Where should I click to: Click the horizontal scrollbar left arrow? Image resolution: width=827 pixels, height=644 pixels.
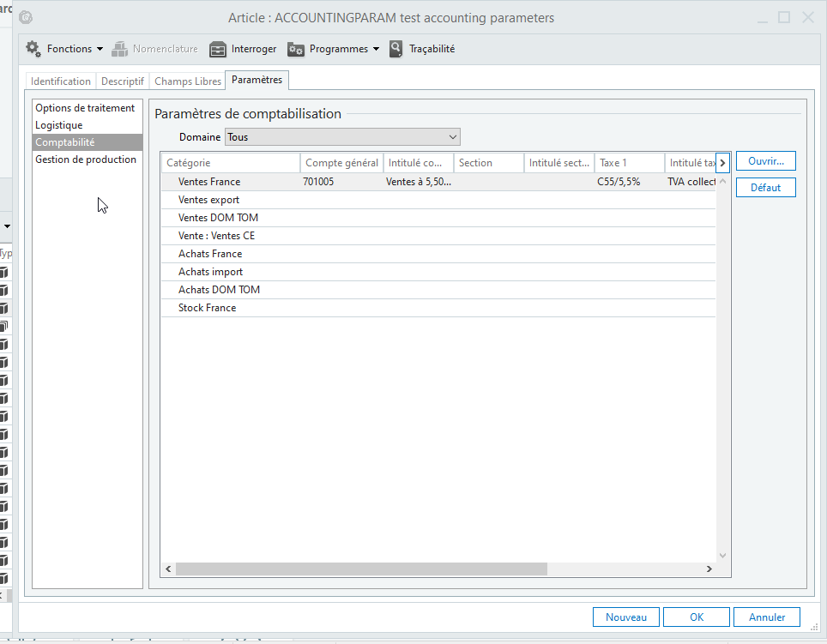(168, 569)
